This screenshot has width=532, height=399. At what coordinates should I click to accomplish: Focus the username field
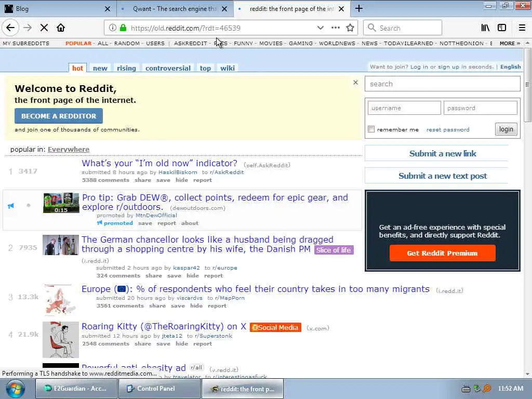[404, 108]
